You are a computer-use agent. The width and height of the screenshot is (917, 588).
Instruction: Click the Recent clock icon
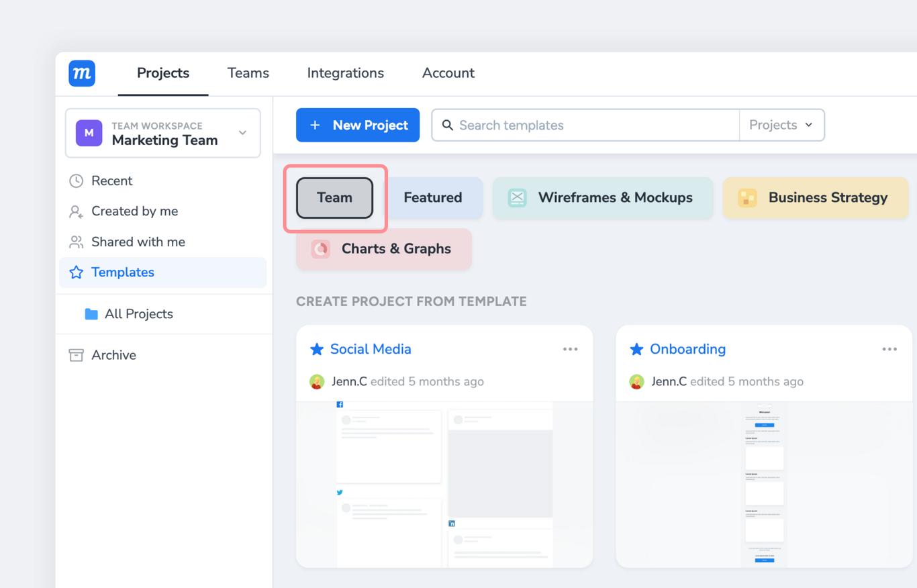(77, 181)
